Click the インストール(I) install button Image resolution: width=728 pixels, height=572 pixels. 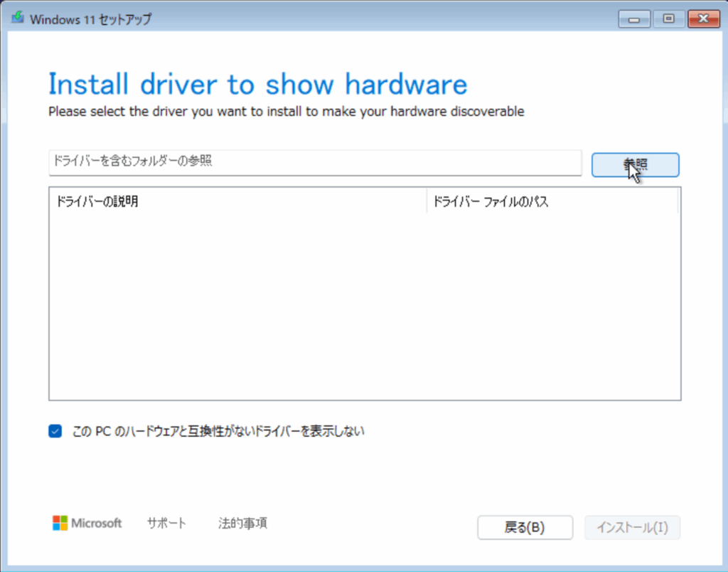[632, 527]
